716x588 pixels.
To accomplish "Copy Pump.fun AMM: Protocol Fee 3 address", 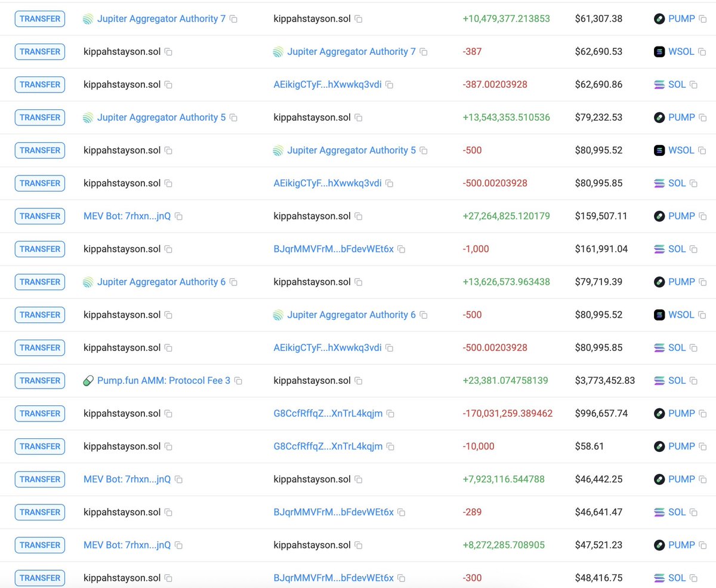I will 238,380.
